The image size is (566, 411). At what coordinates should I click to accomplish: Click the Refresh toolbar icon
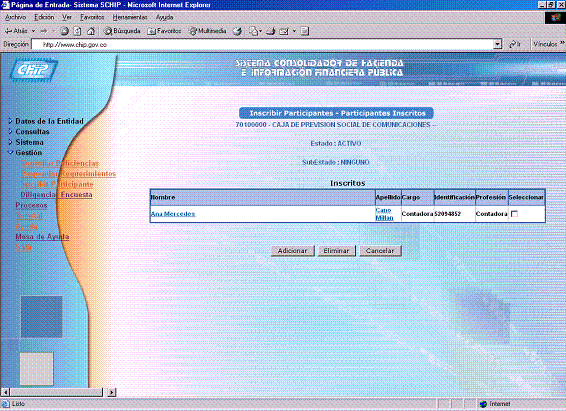77,31
